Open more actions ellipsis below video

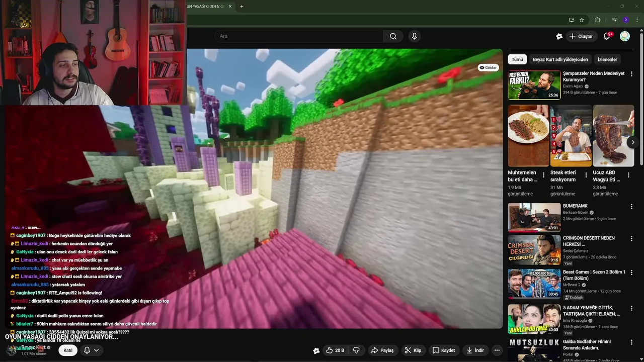point(497,350)
